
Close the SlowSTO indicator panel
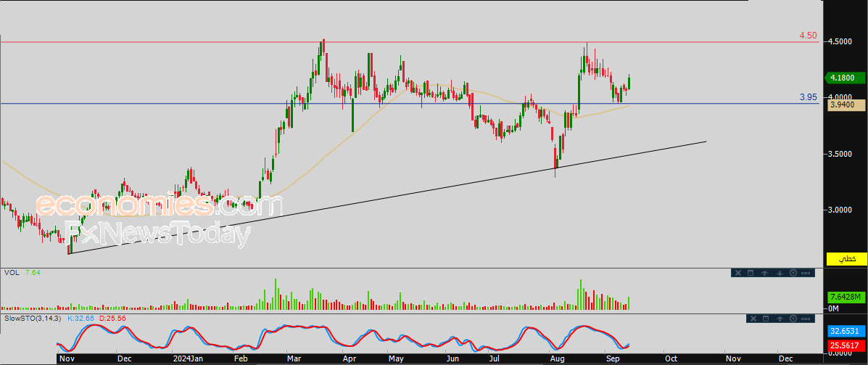pyautogui.click(x=753, y=319)
